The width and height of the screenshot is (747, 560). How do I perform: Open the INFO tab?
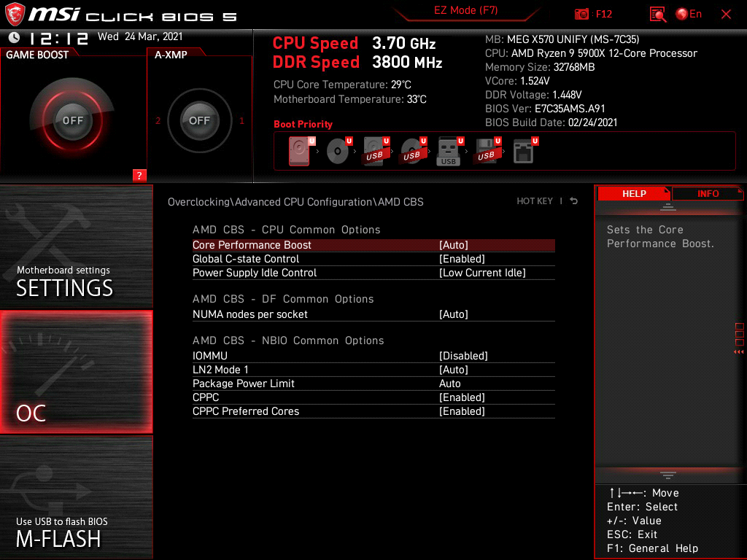708,193
